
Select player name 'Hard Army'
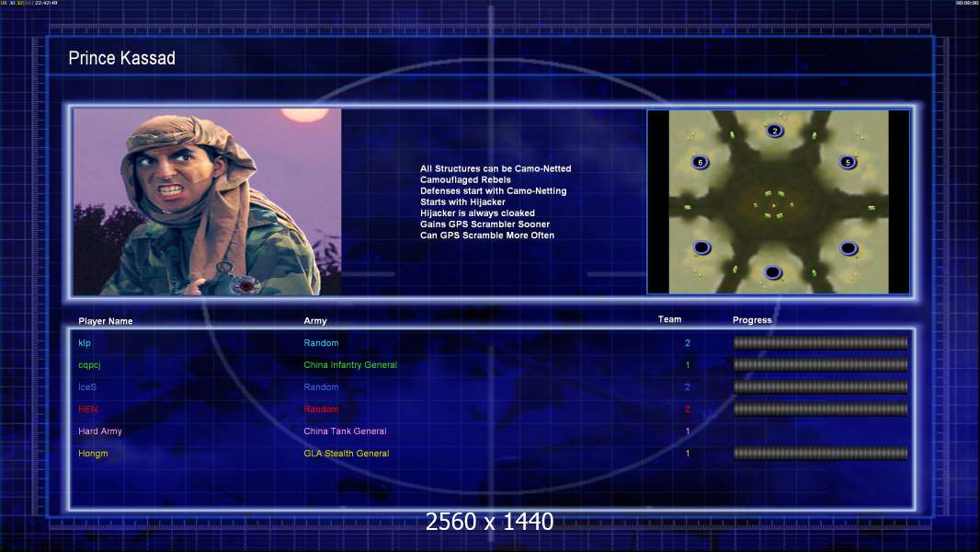click(100, 431)
